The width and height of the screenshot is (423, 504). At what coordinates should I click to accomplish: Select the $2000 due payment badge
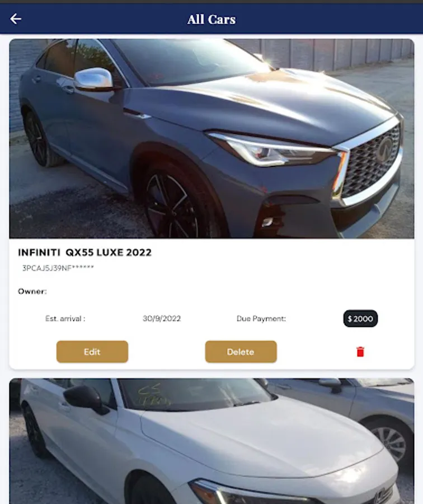[360, 319]
